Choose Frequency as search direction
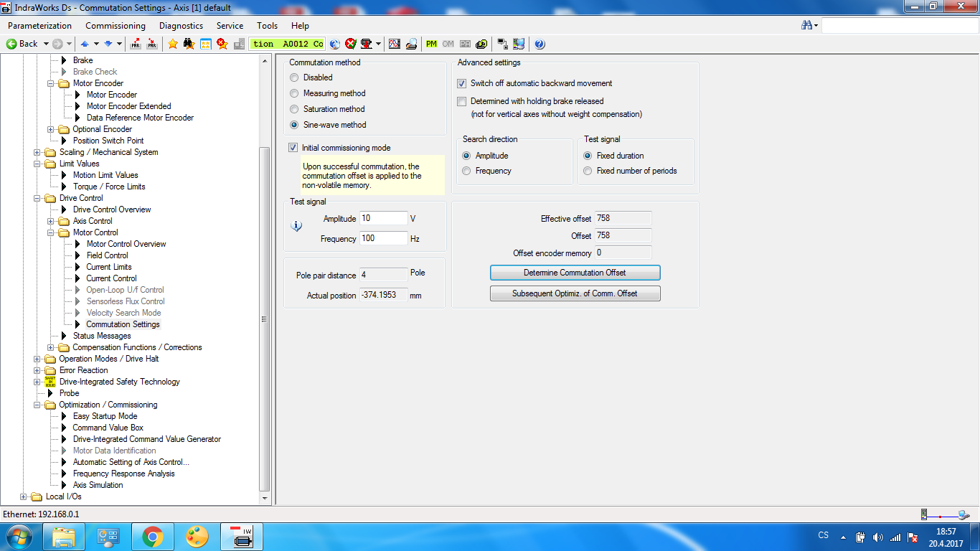 467,171
